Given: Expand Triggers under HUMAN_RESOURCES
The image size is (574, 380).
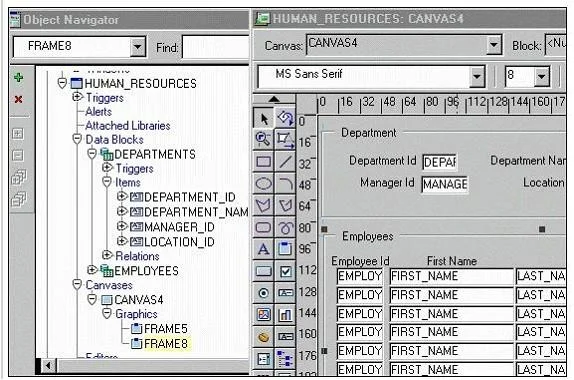Looking at the screenshot, I should point(77,97).
